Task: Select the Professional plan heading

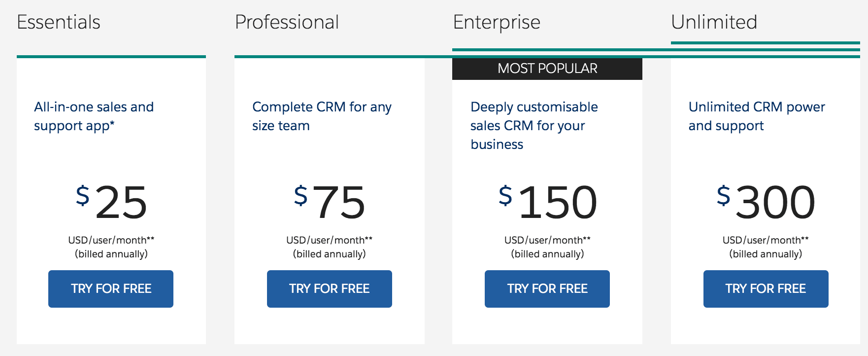Action: pyautogui.click(x=287, y=22)
